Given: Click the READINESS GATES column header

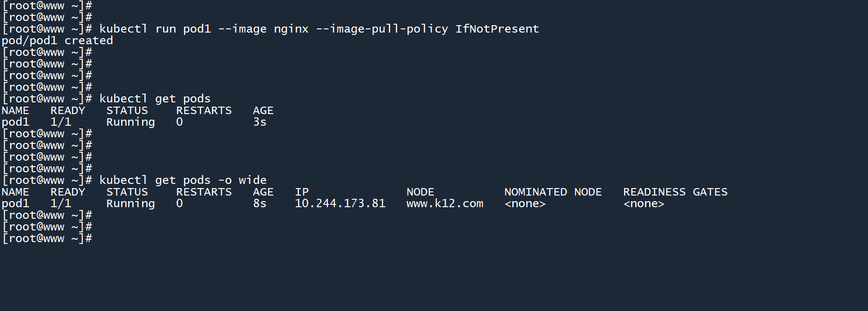Looking at the screenshot, I should click(675, 192).
